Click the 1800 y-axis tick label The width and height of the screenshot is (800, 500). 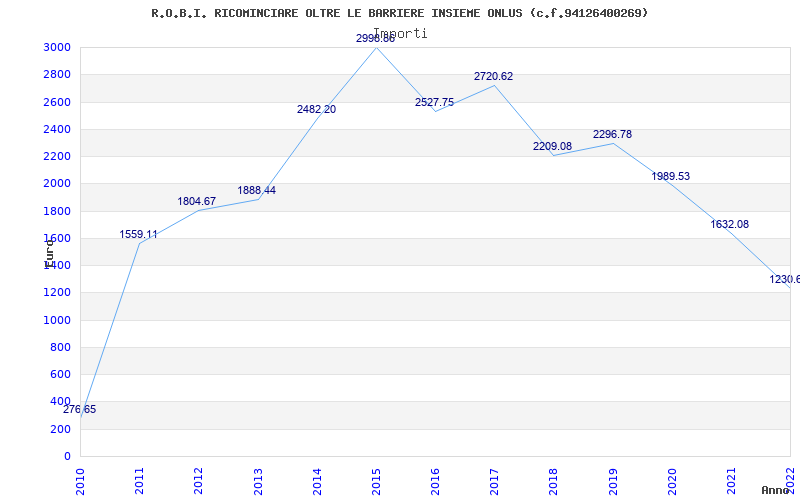(58, 211)
